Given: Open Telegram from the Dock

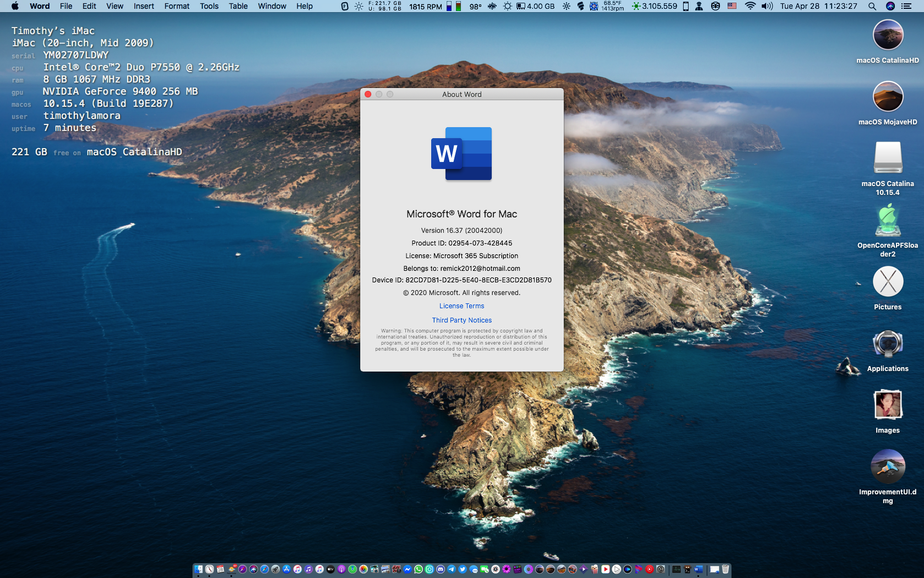Looking at the screenshot, I should [x=452, y=569].
